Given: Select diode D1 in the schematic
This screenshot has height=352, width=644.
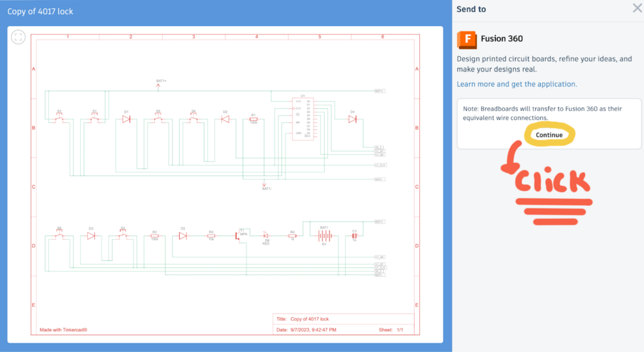Looking at the screenshot, I should 126,119.
